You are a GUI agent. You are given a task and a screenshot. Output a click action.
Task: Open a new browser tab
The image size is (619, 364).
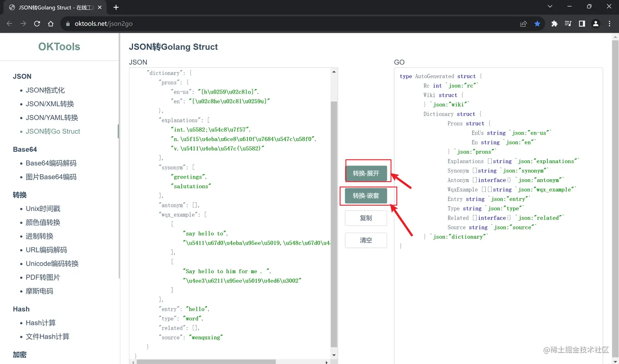coord(116,7)
